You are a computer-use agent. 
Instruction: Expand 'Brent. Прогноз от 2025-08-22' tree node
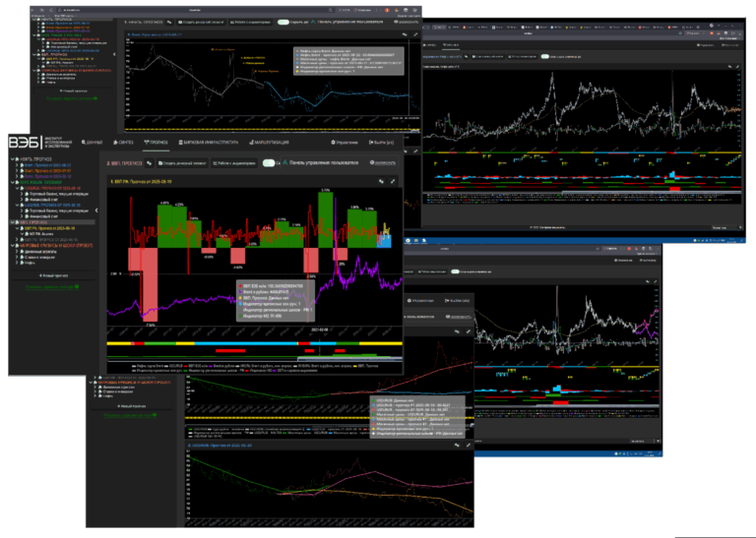(x=17, y=164)
